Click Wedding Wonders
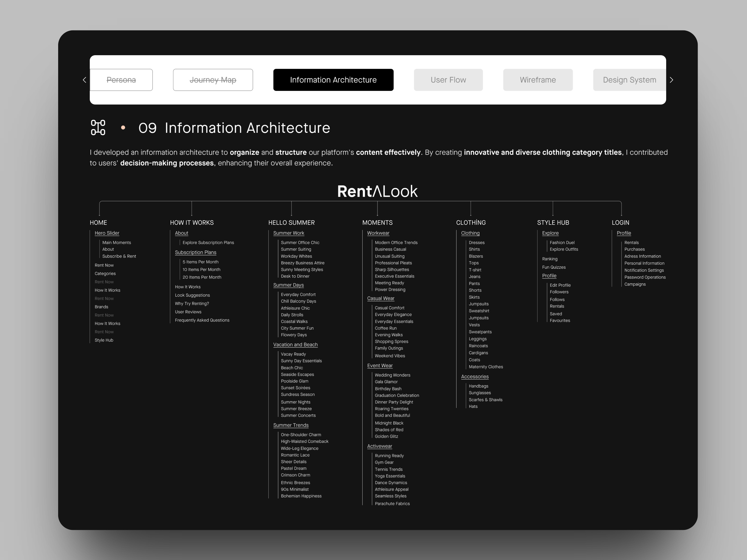The image size is (747, 560). (x=392, y=375)
